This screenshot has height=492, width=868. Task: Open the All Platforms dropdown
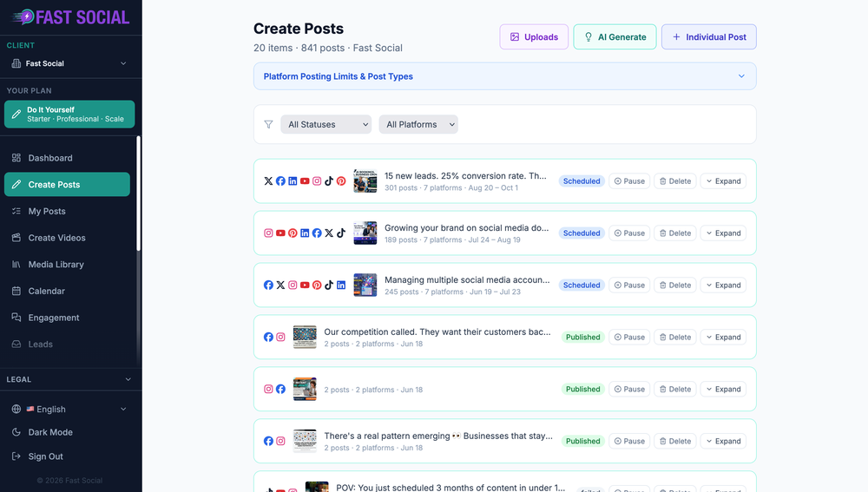pos(418,125)
